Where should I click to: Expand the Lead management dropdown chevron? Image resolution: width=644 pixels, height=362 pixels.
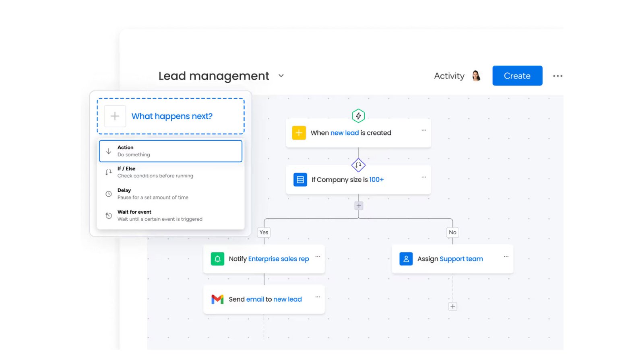281,76
